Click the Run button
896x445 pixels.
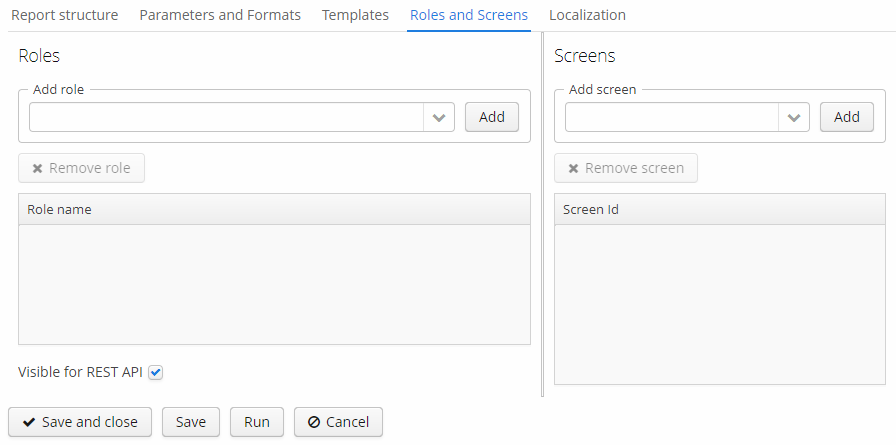[x=257, y=422]
